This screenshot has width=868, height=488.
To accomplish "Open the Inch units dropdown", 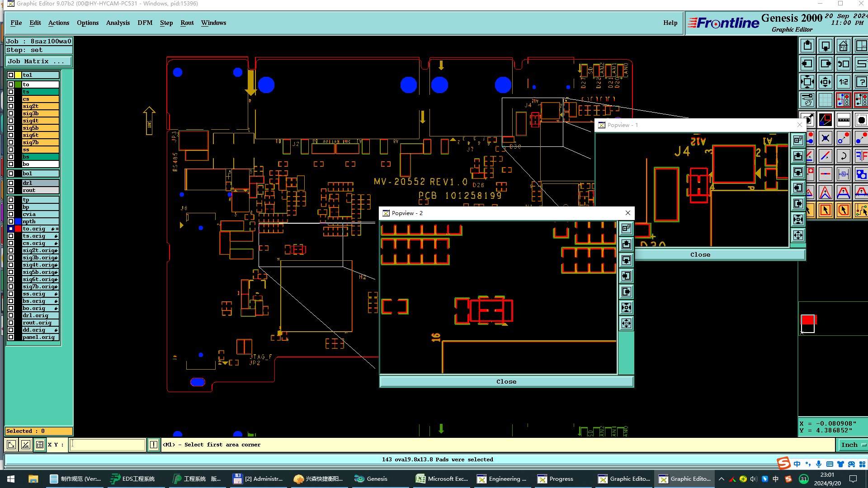I will pos(853,445).
